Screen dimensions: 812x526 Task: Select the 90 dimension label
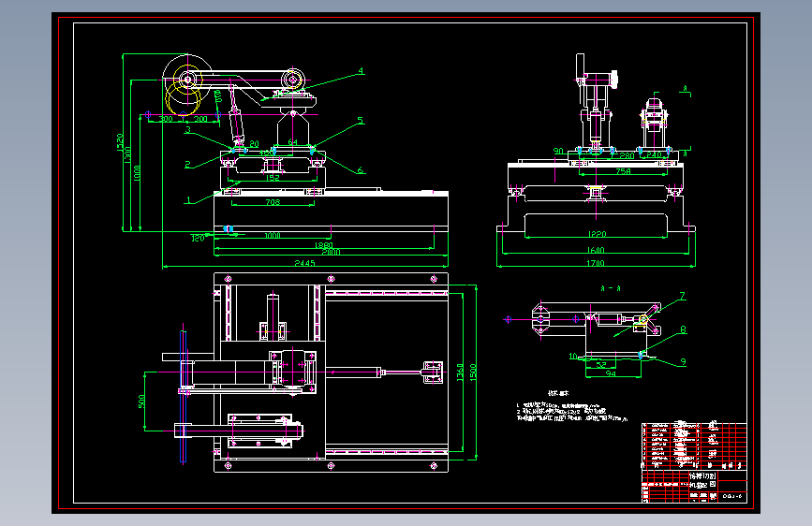[x=558, y=152]
